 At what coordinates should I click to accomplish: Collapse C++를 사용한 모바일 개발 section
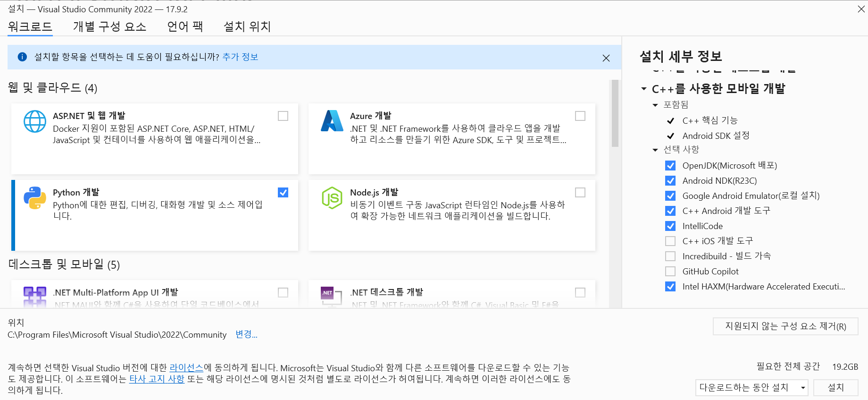click(644, 89)
